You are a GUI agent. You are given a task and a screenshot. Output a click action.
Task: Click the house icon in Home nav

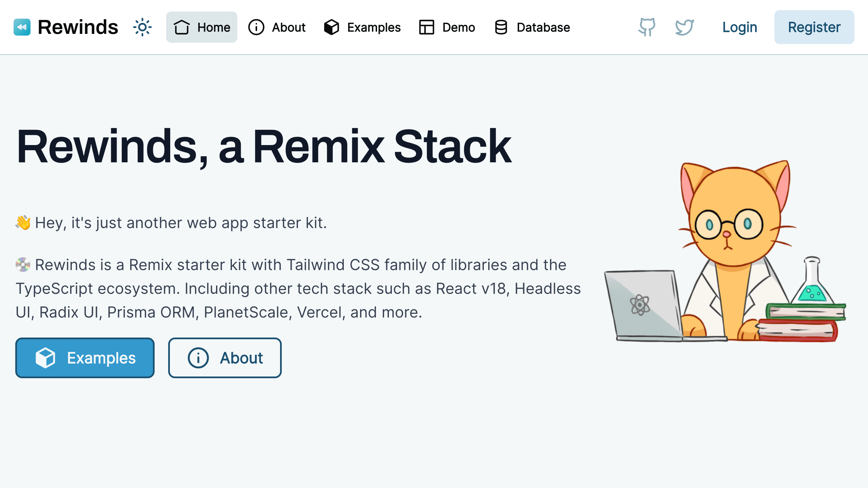point(182,27)
